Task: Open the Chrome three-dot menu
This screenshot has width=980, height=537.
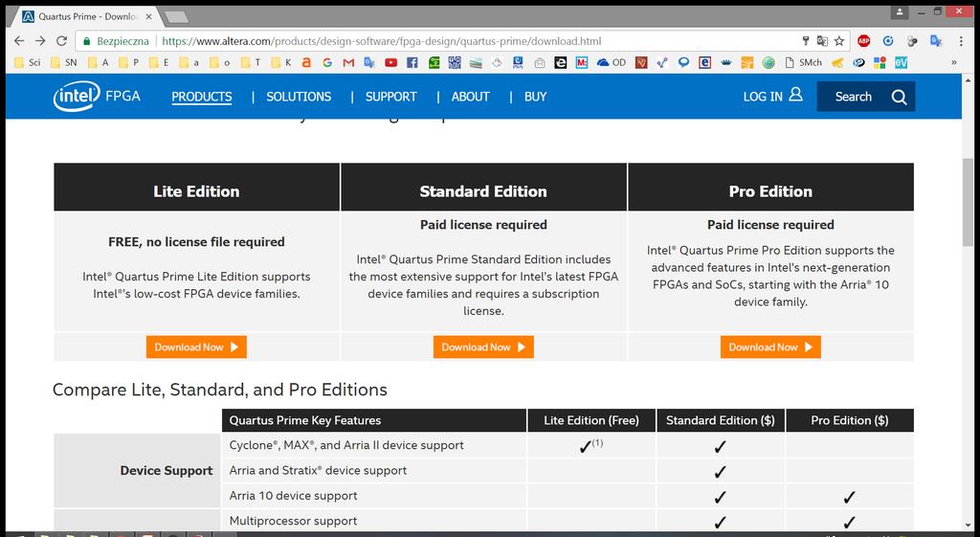Action: point(961,41)
